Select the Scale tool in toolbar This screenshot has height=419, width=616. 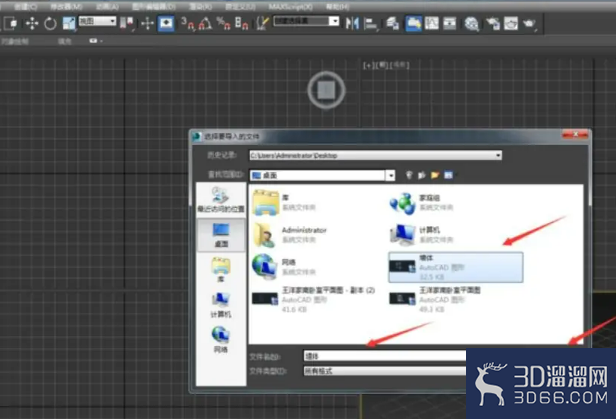click(69, 24)
